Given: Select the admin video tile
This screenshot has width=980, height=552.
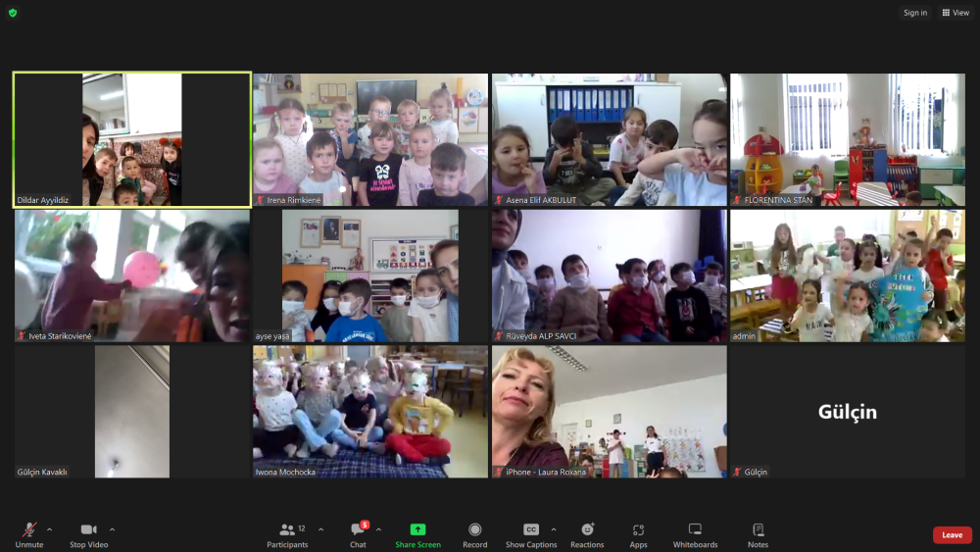Looking at the screenshot, I should [x=848, y=276].
